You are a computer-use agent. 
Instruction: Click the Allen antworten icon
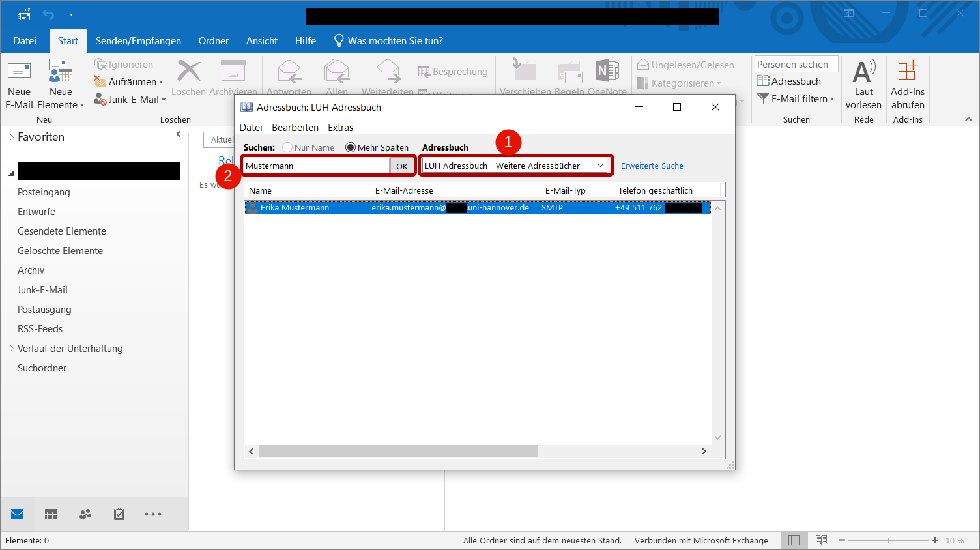coord(337,70)
